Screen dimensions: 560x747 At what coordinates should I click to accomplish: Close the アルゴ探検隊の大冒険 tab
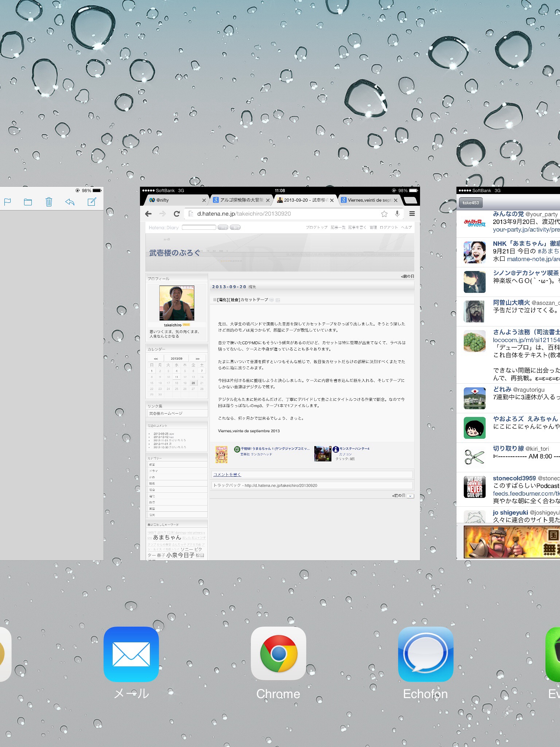268,200
